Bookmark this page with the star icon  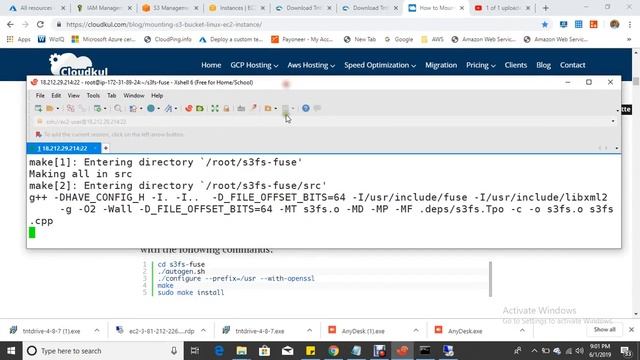544,24
